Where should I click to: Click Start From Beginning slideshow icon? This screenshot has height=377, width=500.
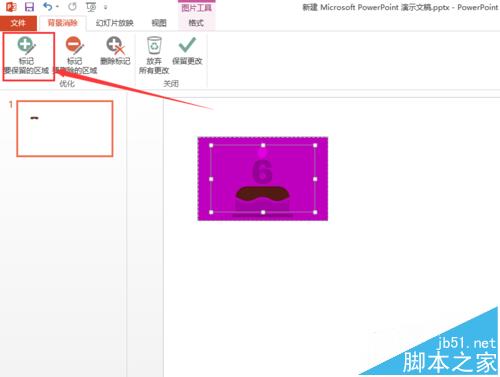point(91,7)
